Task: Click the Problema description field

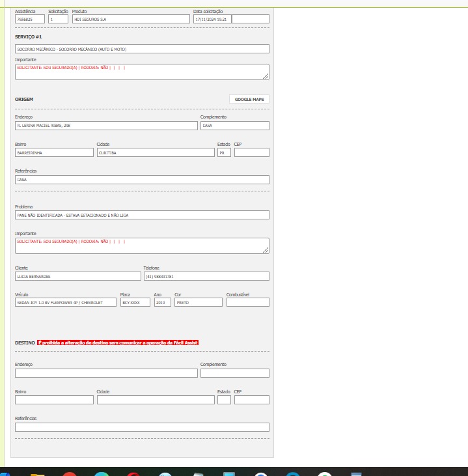Action: [x=142, y=215]
